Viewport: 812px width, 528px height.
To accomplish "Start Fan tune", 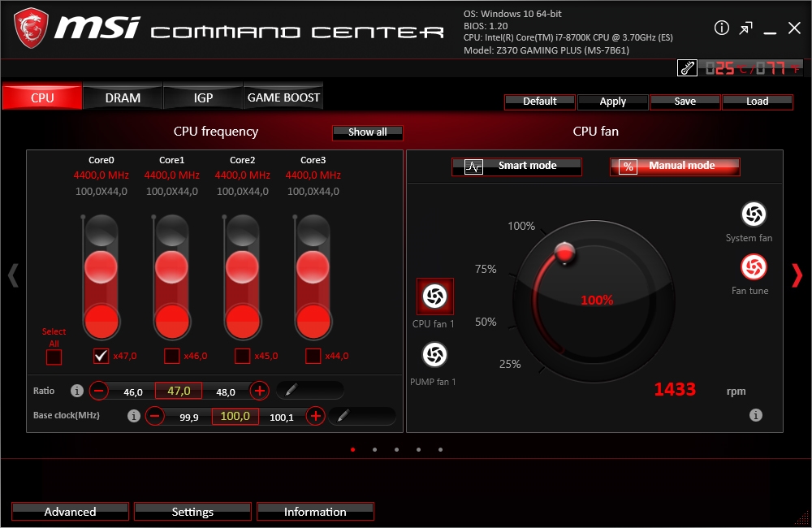I will tap(754, 266).
